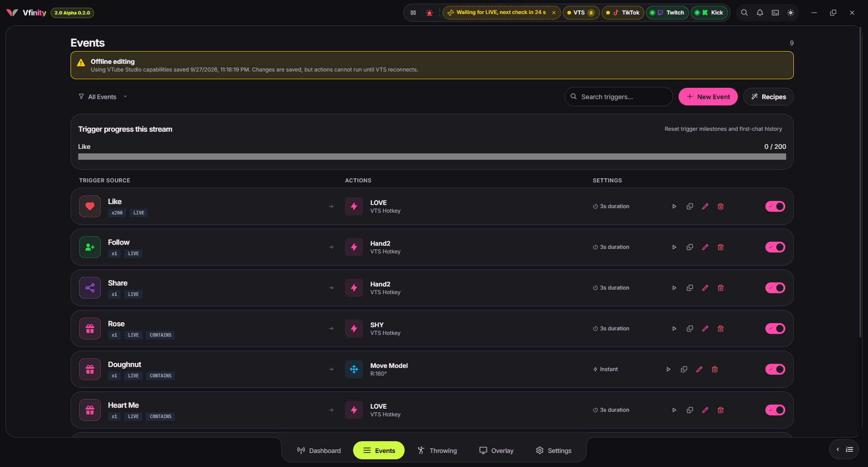
Task: Click the vertical scrollbar
Action: click(860, 183)
